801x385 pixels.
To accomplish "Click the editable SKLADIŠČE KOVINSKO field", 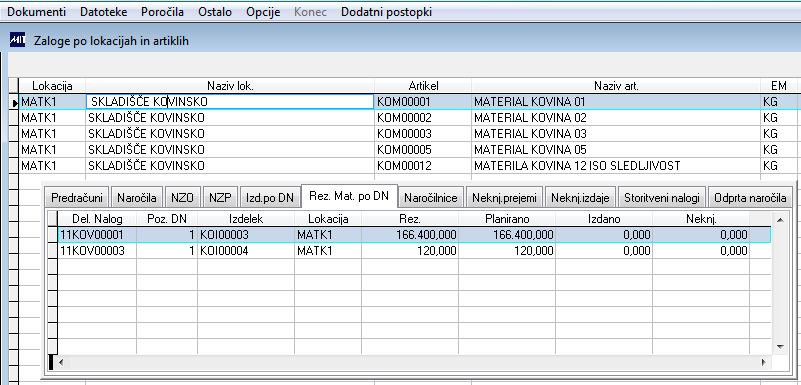I will tap(230, 102).
